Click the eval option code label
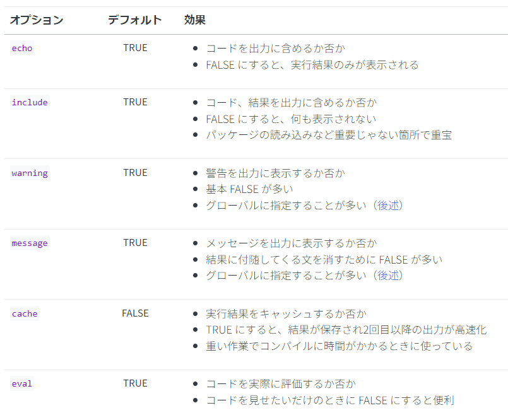Screen dimensions: 508x420 (22, 384)
